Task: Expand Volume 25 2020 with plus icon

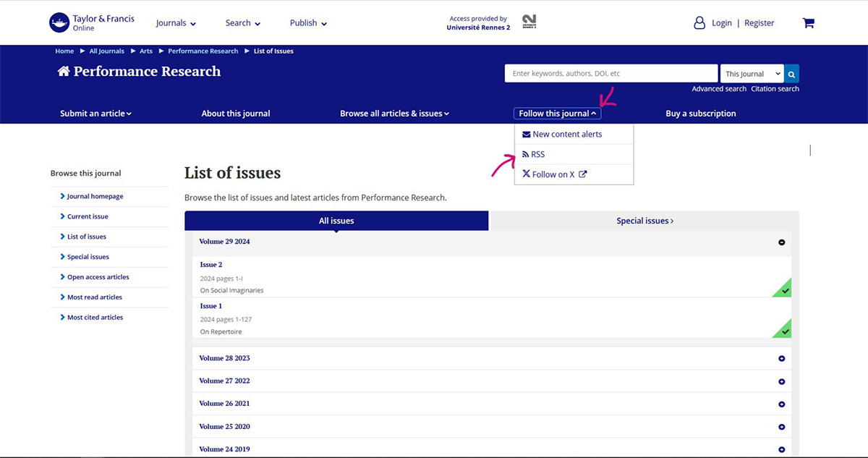Action: coord(781,427)
